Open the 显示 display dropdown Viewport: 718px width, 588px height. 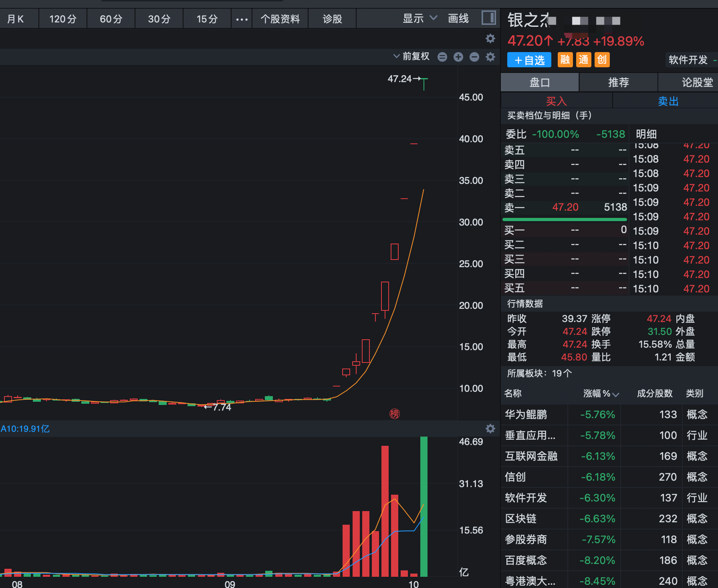[x=420, y=18]
